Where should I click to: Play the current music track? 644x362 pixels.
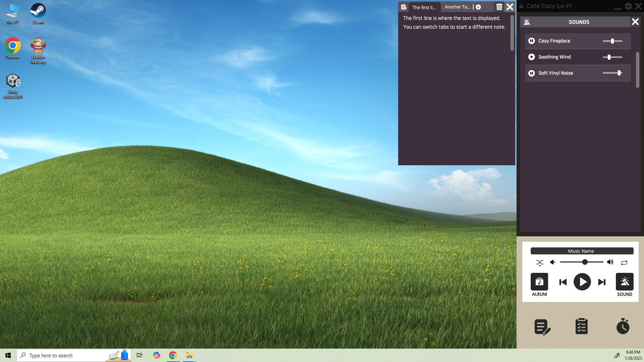[x=582, y=282]
